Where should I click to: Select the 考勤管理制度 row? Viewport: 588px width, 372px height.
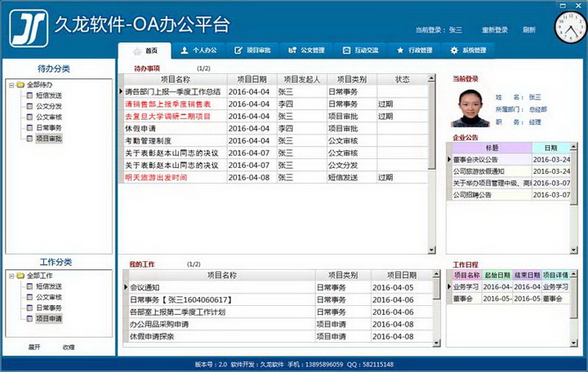click(276, 141)
